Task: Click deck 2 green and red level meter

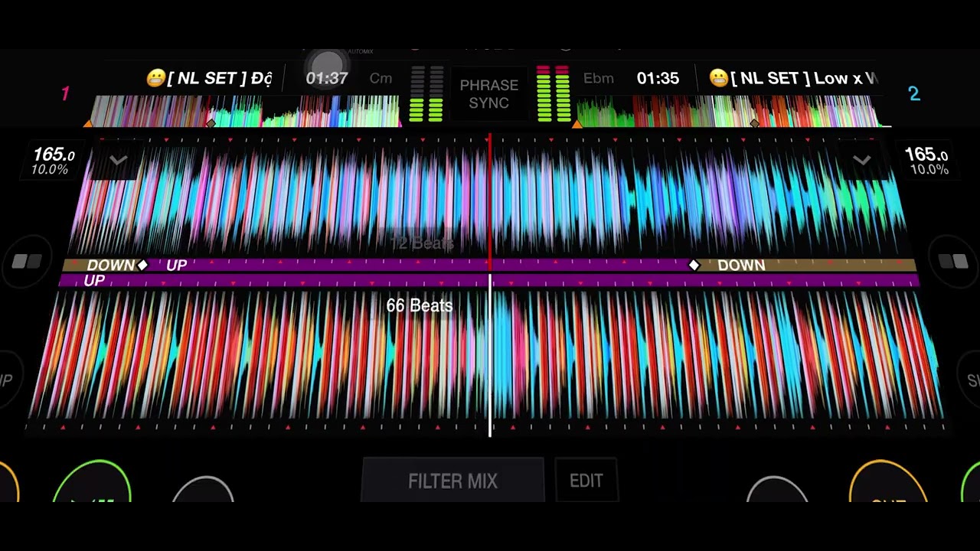Action: 553,94
